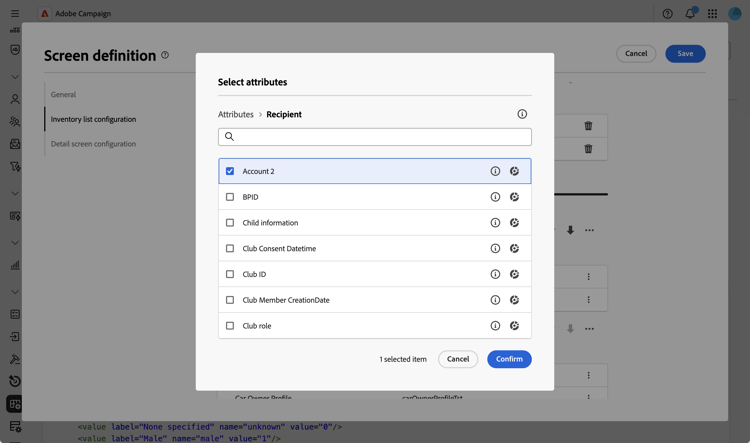
Task: Click the info icon for Account 2
Action: pos(495,171)
